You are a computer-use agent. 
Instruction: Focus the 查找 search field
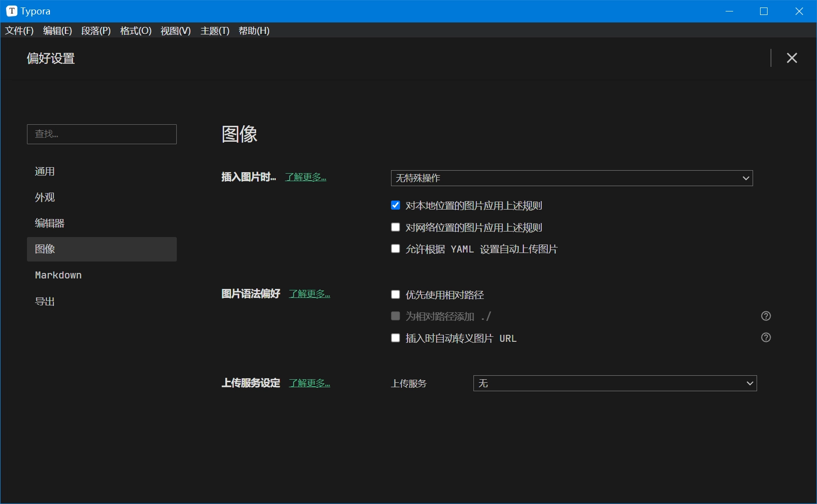tap(102, 134)
